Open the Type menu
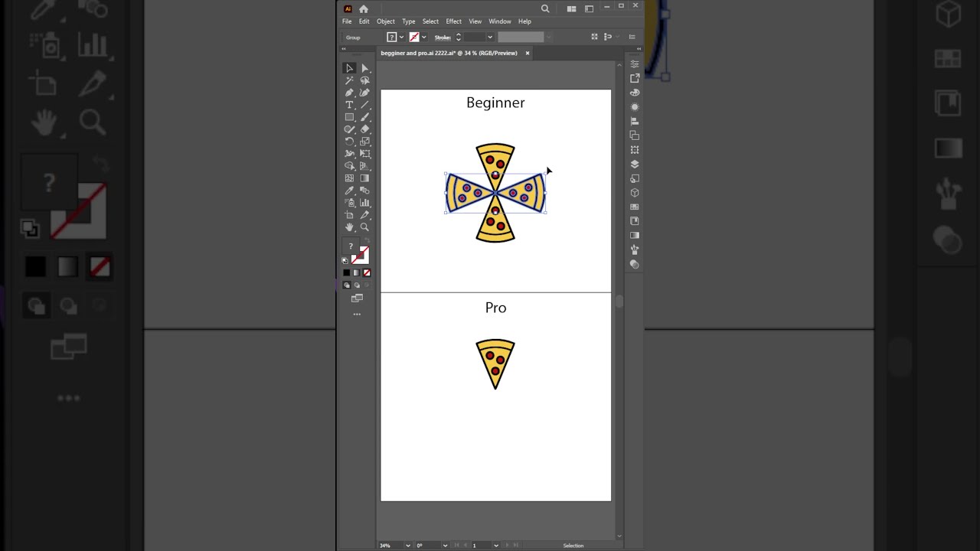 point(409,21)
